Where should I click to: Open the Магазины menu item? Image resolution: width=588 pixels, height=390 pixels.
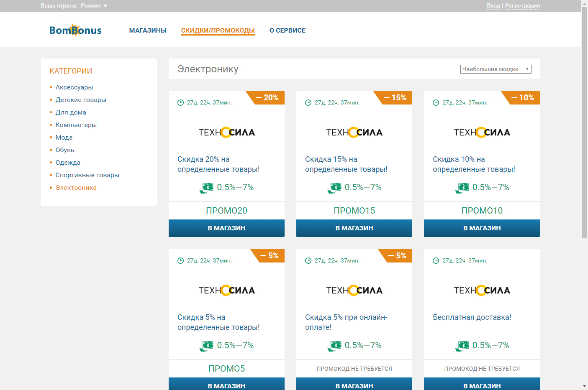148,31
